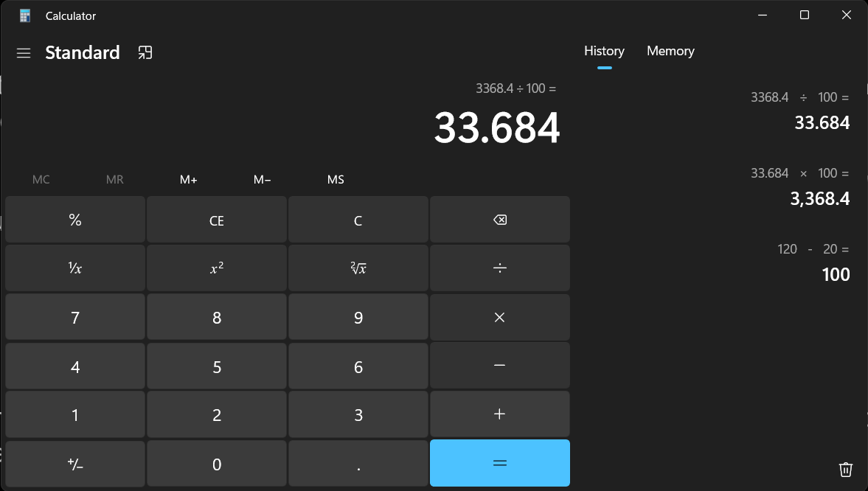This screenshot has height=491, width=868.
Task: Click the backspace delete key
Action: tap(500, 220)
